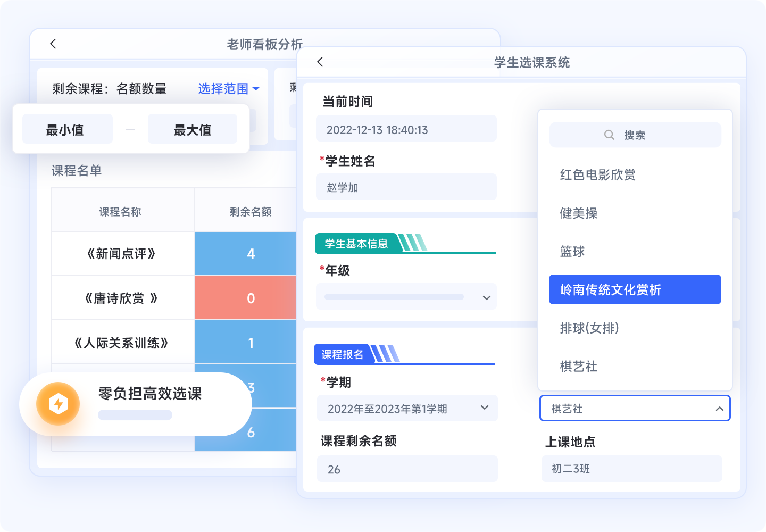Image resolution: width=766 pixels, height=532 pixels.
Task: Click the 学生选课系统 window title
Action: (532, 62)
